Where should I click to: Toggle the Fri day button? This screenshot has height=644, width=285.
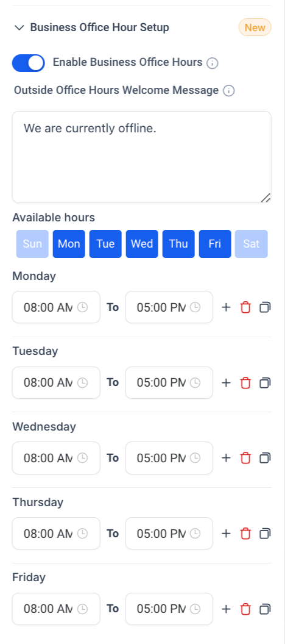(215, 244)
